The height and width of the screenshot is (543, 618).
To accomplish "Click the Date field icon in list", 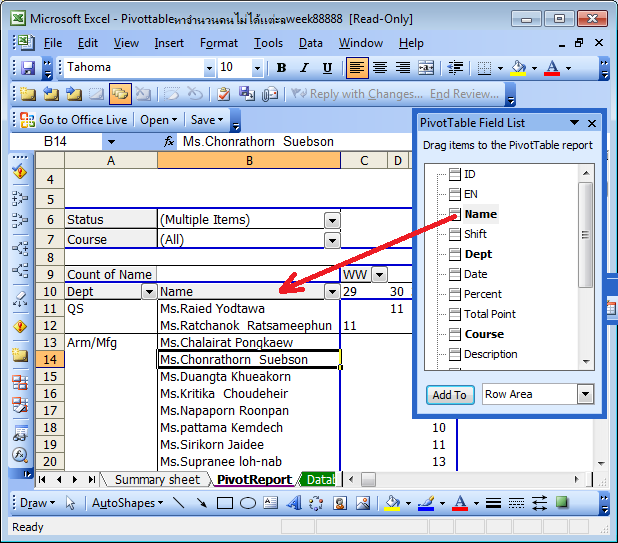I will coord(454,274).
